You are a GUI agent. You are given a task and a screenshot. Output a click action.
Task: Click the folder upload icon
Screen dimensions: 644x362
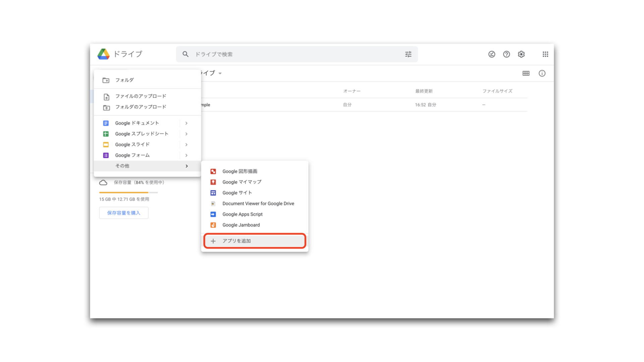click(x=106, y=108)
